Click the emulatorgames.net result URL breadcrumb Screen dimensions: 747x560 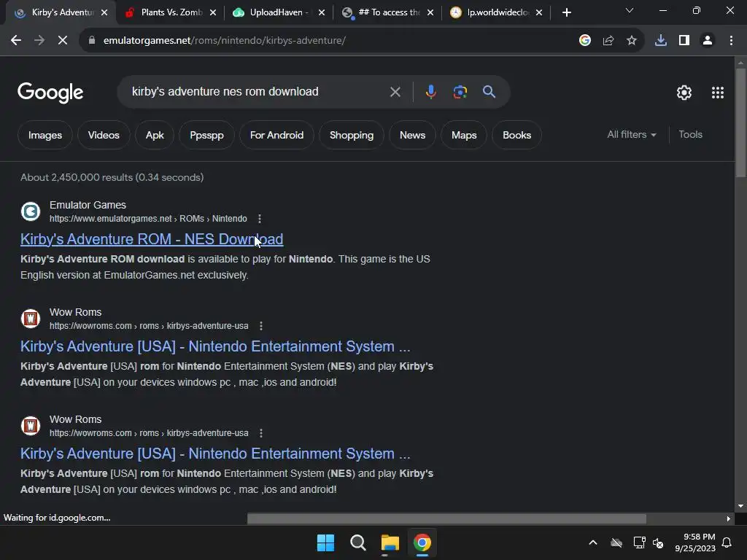pos(148,219)
